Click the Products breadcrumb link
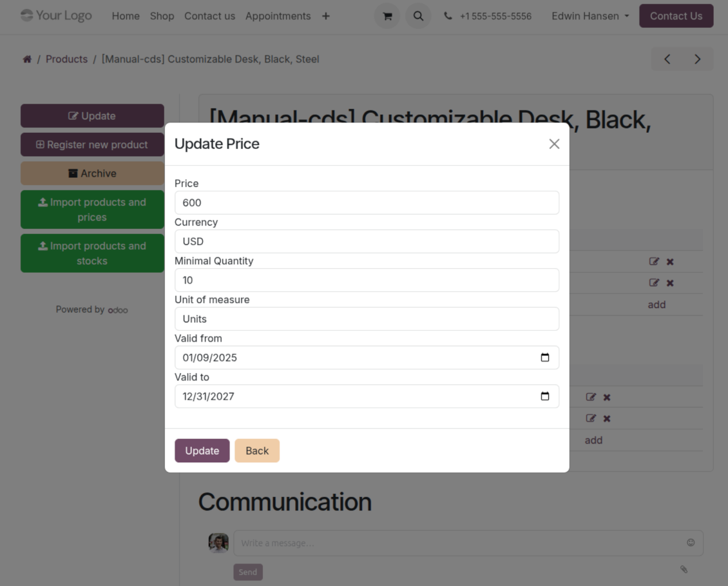 click(66, 59)
